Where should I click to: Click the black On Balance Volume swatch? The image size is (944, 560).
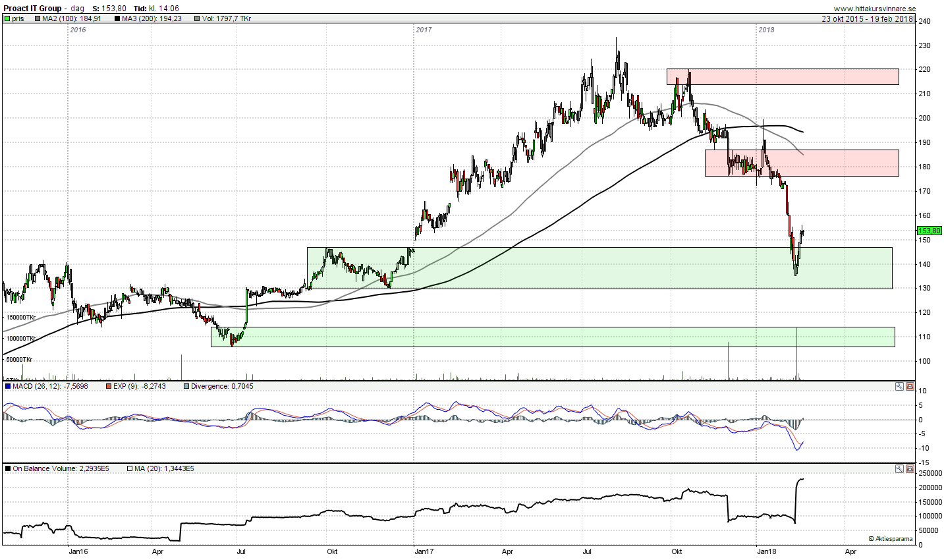[7, 469]
